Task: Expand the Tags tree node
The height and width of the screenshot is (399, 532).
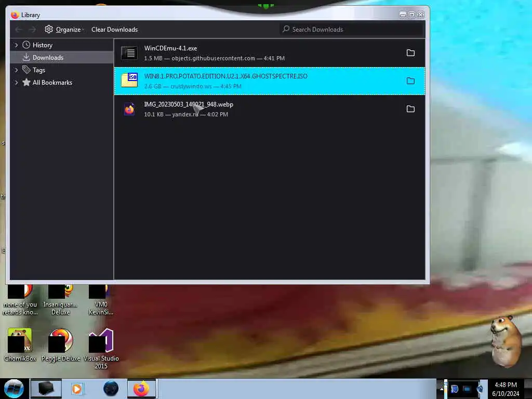Action: (x=16, y=70)
